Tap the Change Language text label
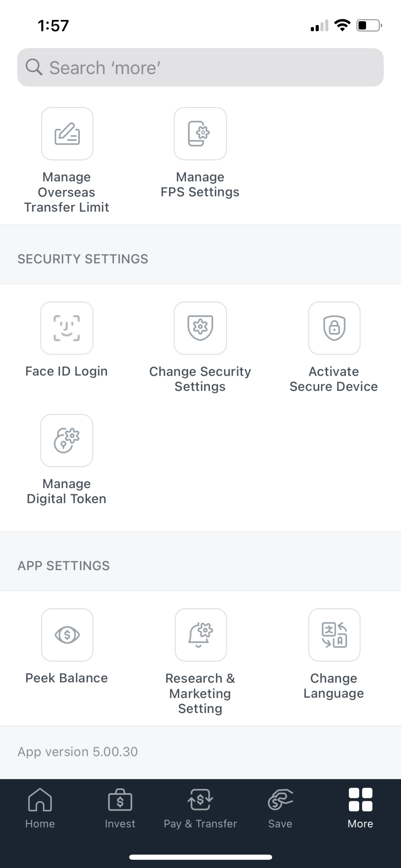Screen dimensions: 401x868 coord(334,686)
